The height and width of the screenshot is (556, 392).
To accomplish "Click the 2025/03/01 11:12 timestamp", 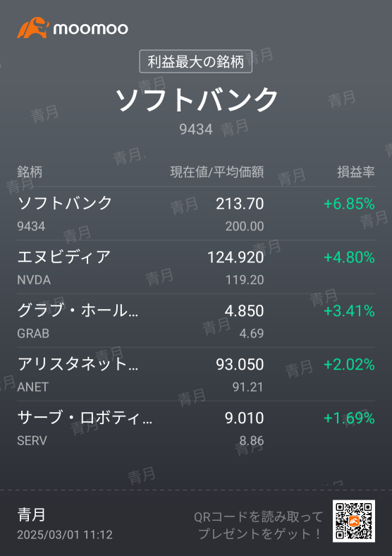I will coord(65,535).
